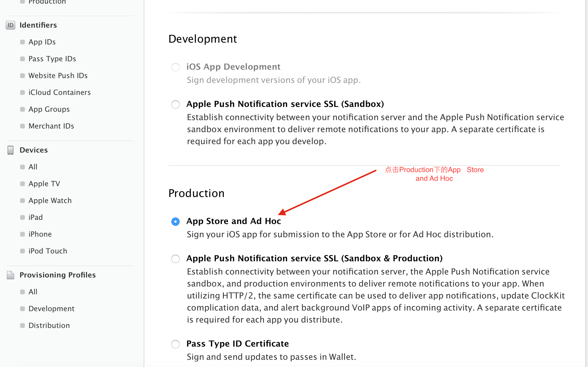Click the iOS App Development label
The image size is (588, 367).
tap(233, 67)
